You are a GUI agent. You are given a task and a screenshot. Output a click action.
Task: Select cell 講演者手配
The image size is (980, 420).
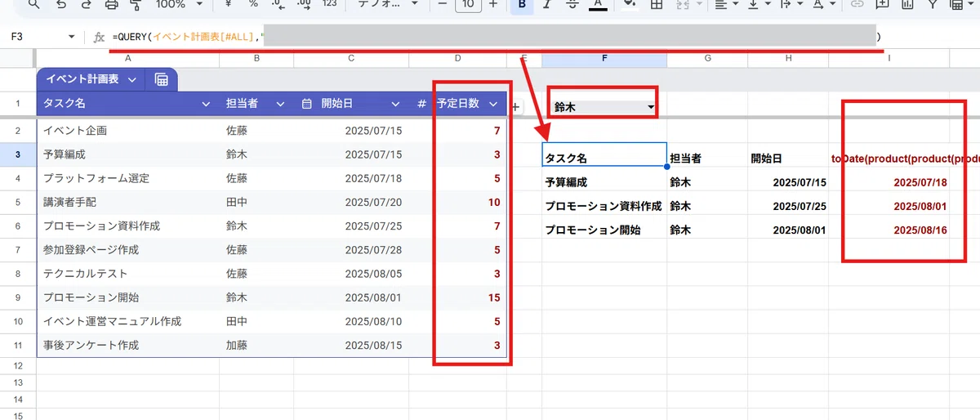tap(127, 202)
